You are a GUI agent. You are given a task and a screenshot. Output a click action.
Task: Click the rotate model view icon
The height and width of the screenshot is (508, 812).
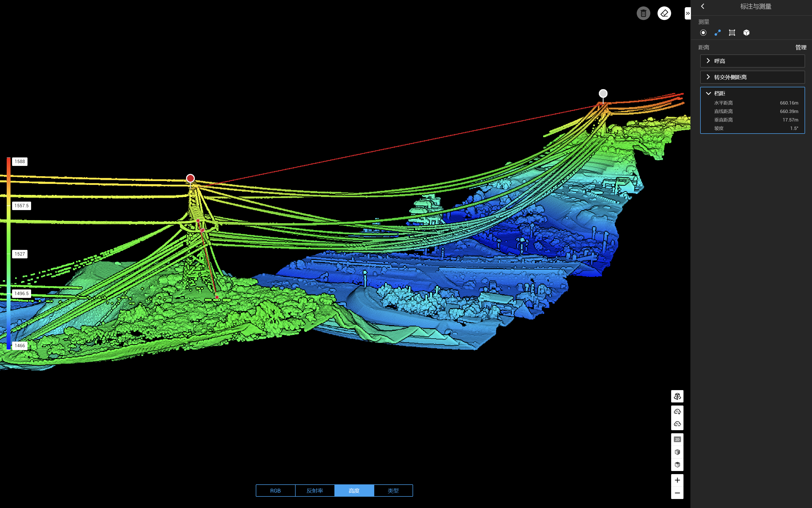pos(677,396)
